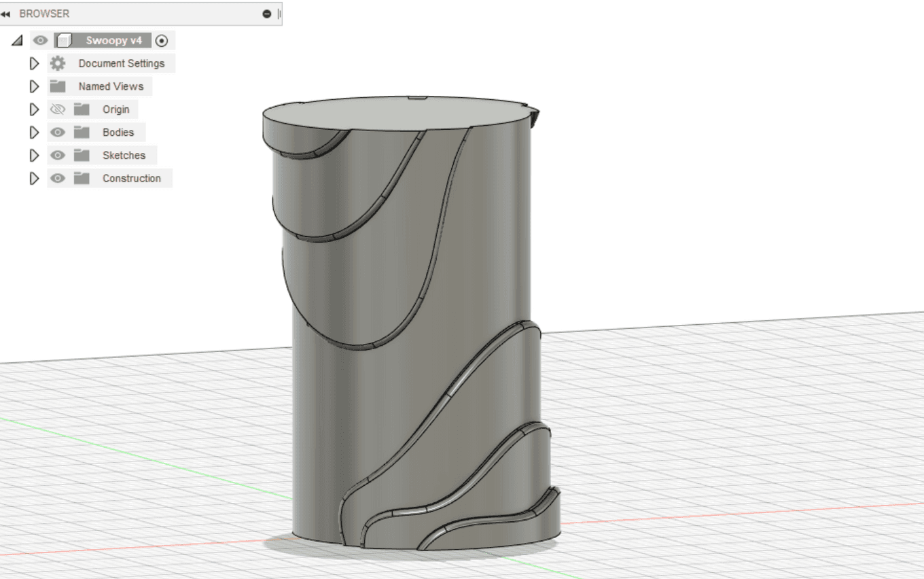Viewport: 924px width, 579px height.
Task: Select Document Settings text label
Action: (122, 63)
